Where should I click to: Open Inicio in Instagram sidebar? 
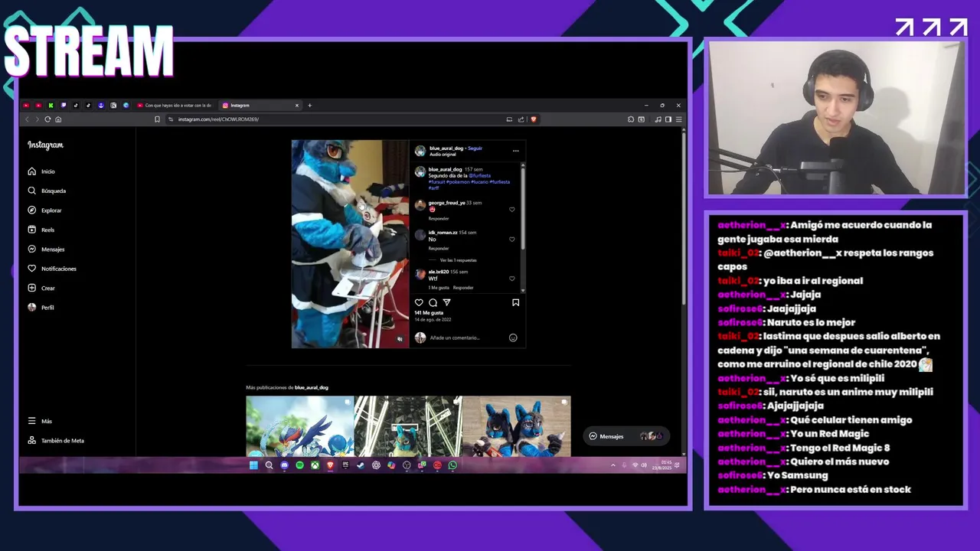click(x=41, y=171)
